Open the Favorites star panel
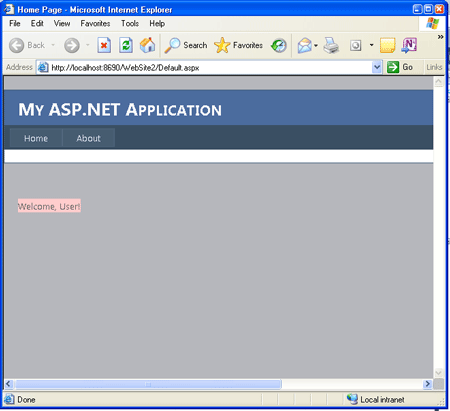Image resolution: width=450 pixels, height=411 pixels. 238,45
